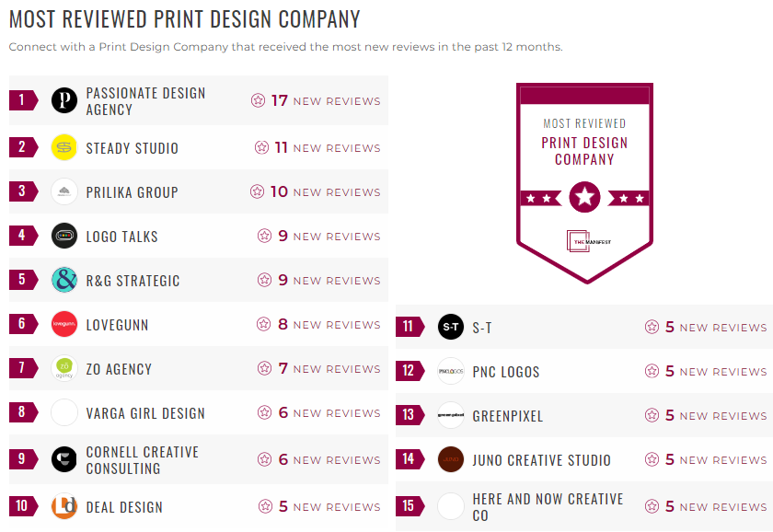This screenshot has height=532, width=773.
Task: Click the PNC Logos icon
Action: pyautogui.click(x=450, y=371)
